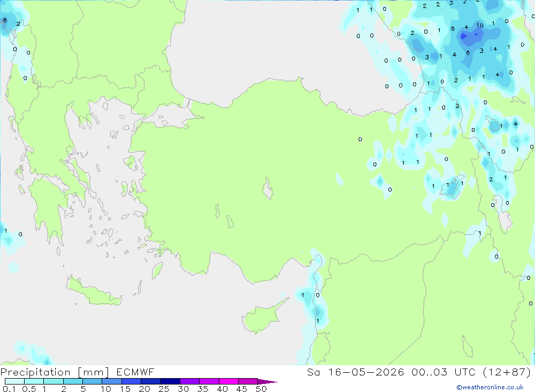Viewport: 535px width, 392px height.
Task: Click the 'Precipitation [mm]' title text
Action: pyautogui.click(x=55, y=372)
